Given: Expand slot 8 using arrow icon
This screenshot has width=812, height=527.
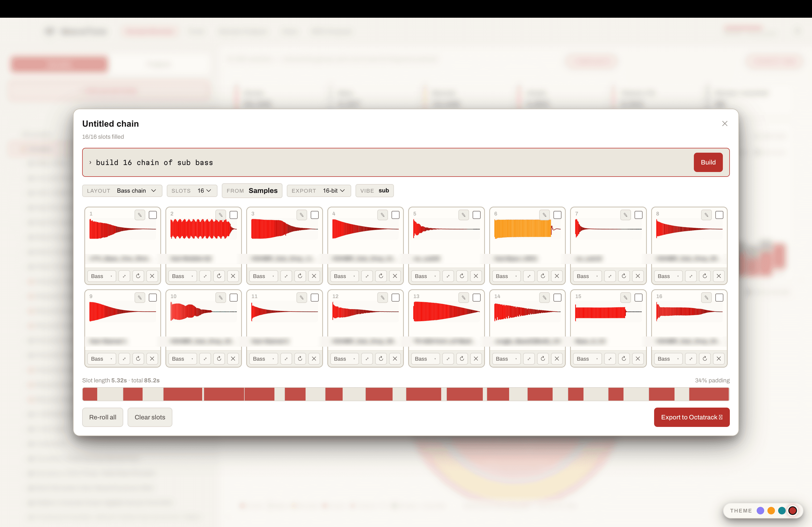Looking at the screenshot, I should 691,276.
